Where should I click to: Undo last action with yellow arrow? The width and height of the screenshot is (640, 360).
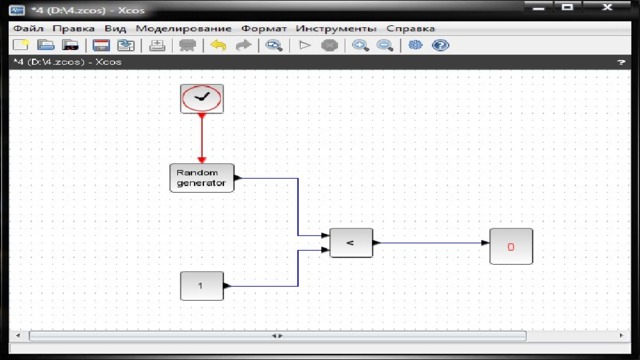pos(218,45)
